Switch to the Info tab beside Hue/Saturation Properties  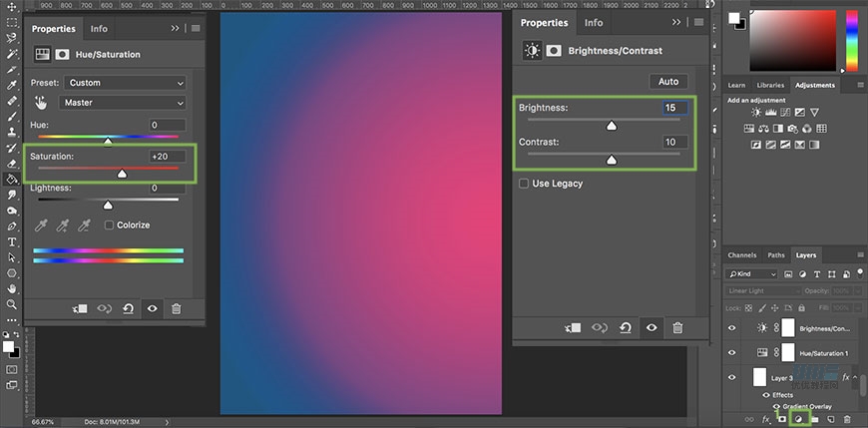100,29
